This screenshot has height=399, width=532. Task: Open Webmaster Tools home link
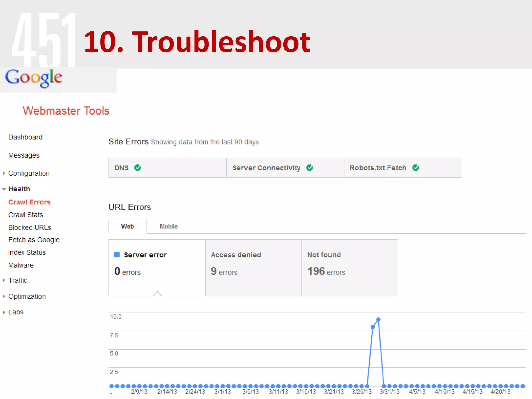coord(66,111)
